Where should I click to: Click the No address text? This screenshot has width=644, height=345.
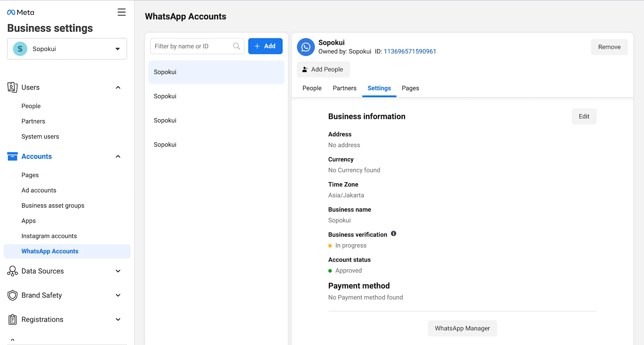[344, 145]
